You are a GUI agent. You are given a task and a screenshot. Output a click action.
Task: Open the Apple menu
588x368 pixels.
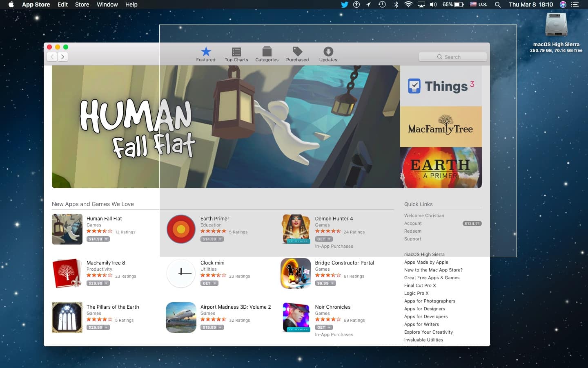click(x=11, y=4)
